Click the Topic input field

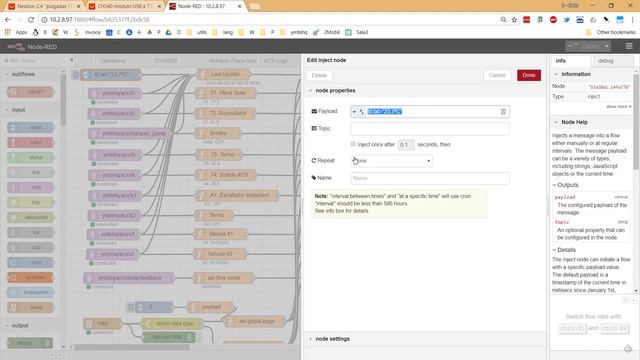(430, 129)
